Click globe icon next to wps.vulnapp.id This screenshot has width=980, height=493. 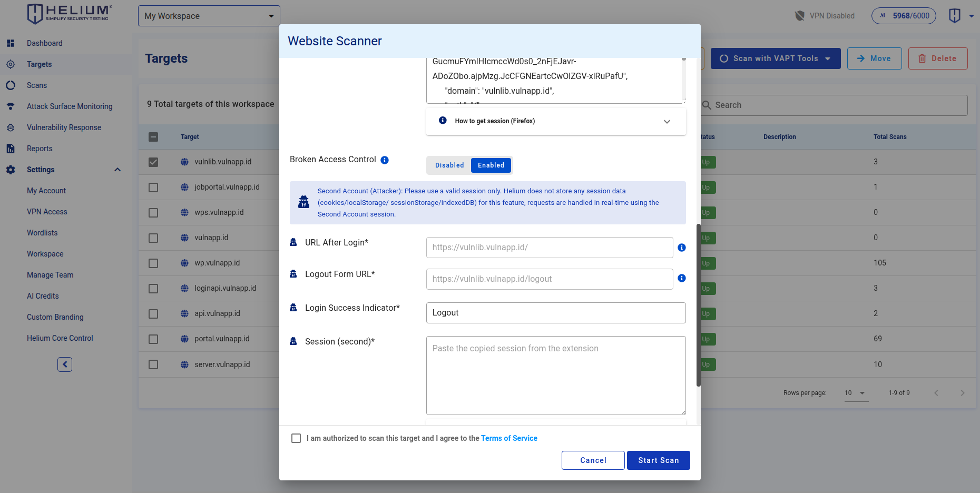184,212
